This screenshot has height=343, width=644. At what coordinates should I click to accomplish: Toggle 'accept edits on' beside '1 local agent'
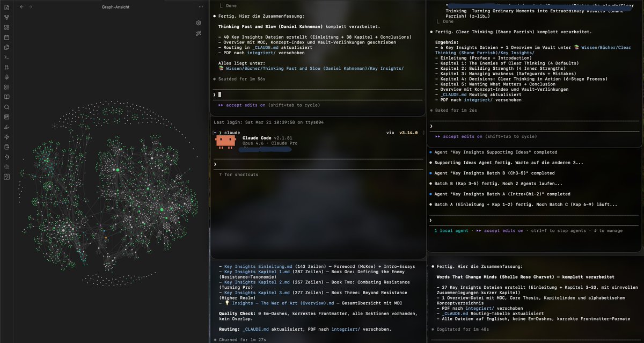coord(500,230)
